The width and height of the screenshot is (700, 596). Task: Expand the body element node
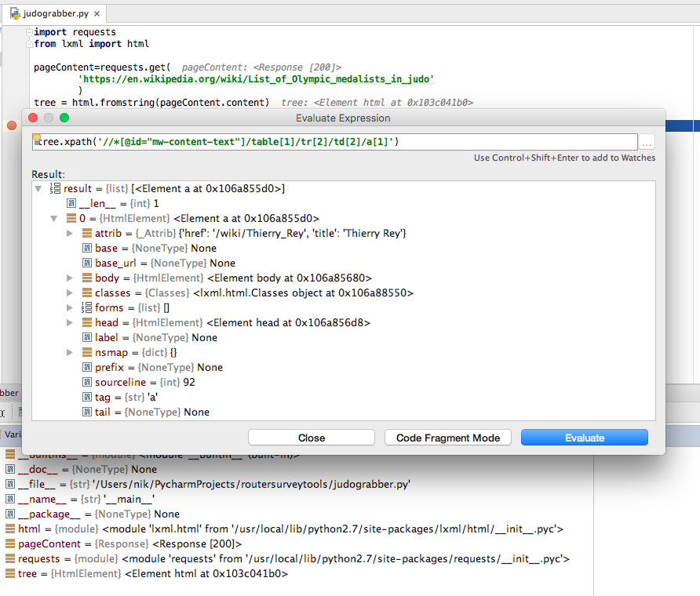click(x=69, y=278)
